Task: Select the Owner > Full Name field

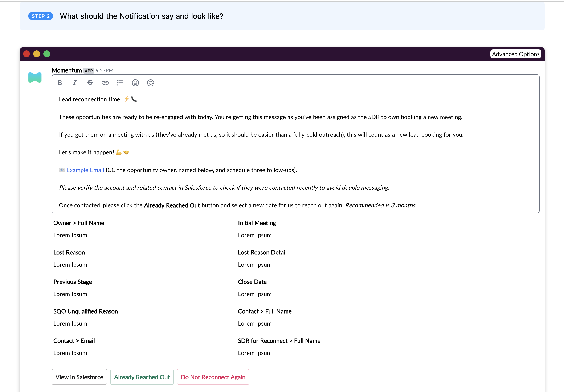Action: [79, 223]
